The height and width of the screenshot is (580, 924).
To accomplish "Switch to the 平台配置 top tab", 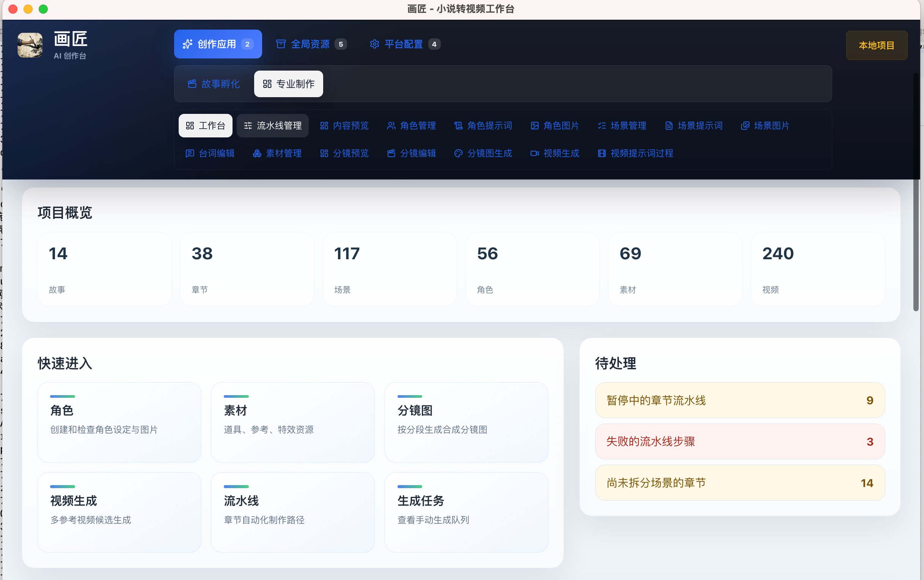I will pyautogui.click(x=405, y=44).
